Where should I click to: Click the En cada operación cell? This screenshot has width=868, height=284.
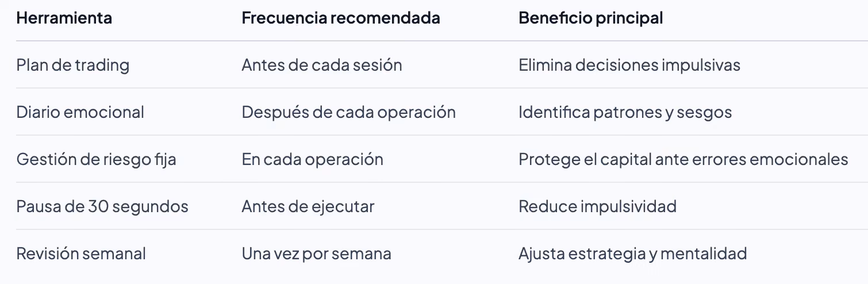pyautogui.click(x=312, y=159)
